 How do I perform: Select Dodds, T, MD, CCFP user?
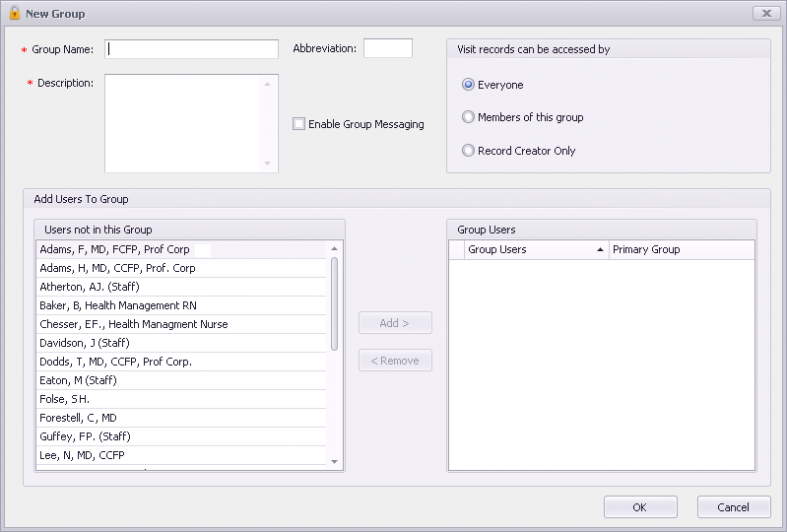point(181,362)
